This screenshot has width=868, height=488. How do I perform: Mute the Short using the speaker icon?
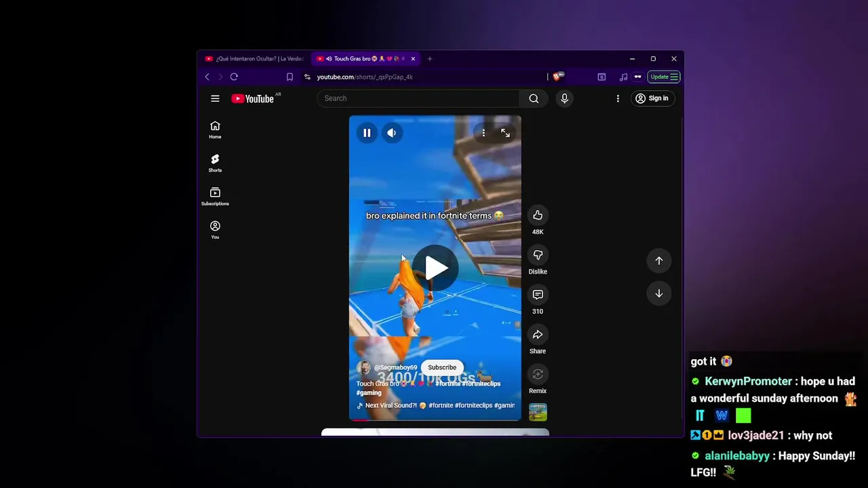tap(391, 133)
